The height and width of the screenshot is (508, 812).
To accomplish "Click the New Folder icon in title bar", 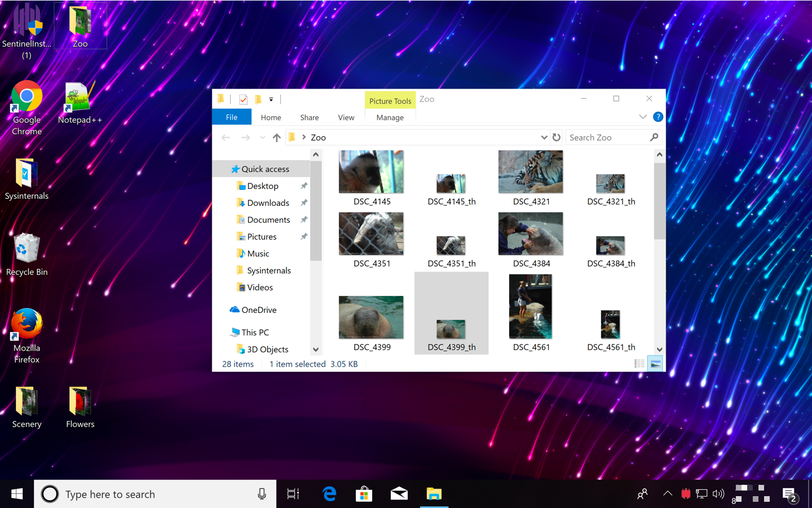I will [258, 100].
